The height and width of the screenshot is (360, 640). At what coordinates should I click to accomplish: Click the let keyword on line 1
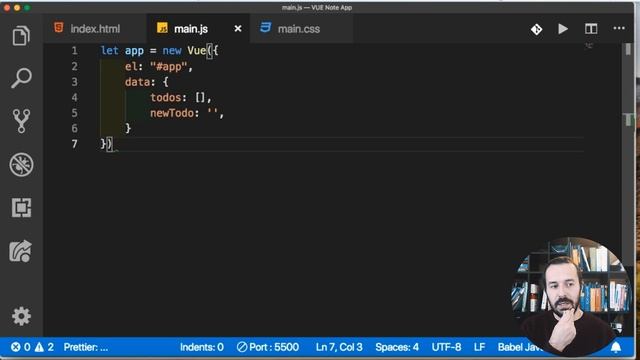tap(109, 51)
